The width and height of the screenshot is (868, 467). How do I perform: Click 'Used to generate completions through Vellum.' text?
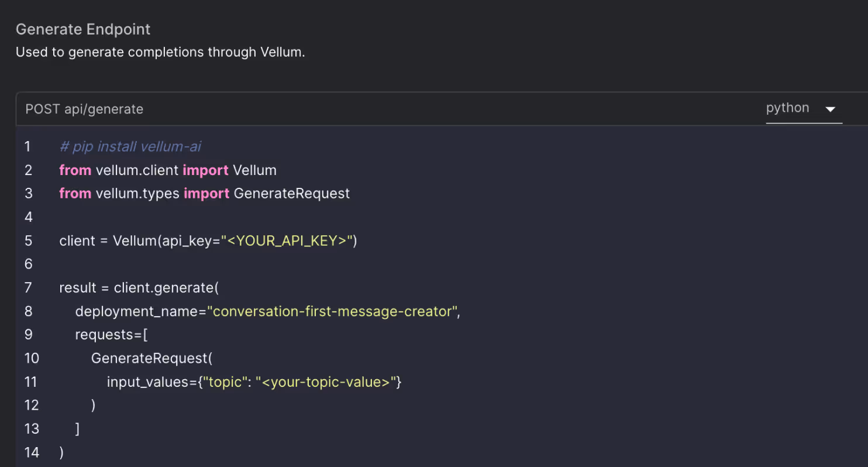[x=160, y=52]
